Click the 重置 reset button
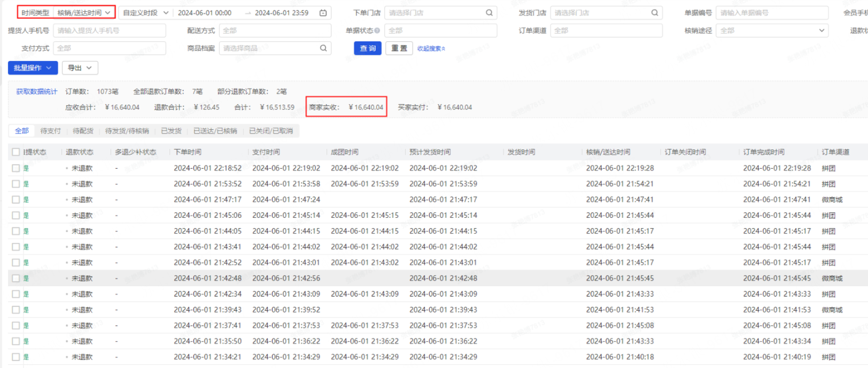The height and width of the screenshot is (368, 868). pyautogui.click(x=399, y=48)
